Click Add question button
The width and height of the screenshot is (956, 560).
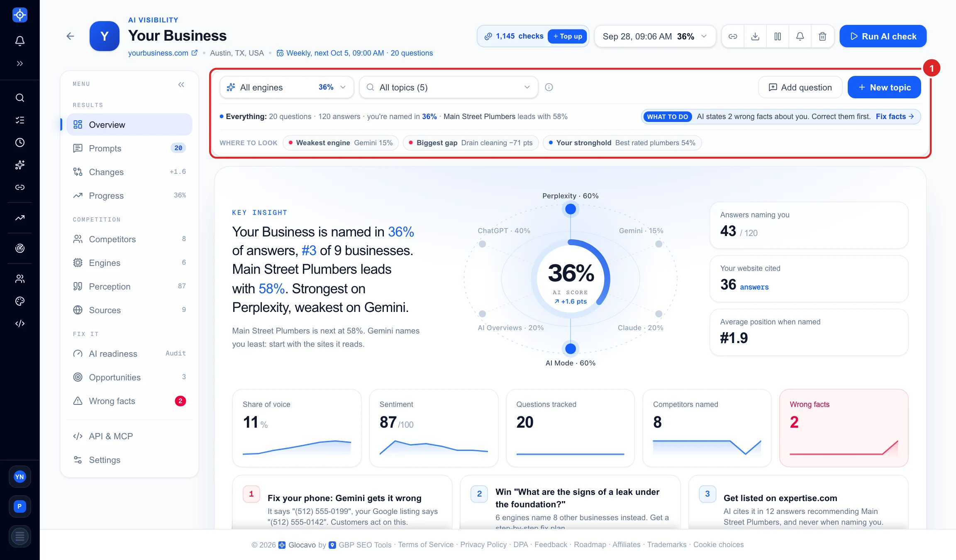[x=800, y=87]
